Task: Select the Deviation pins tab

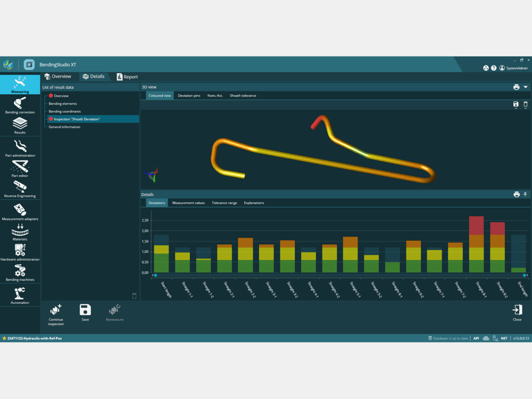Action: [189, 96]
